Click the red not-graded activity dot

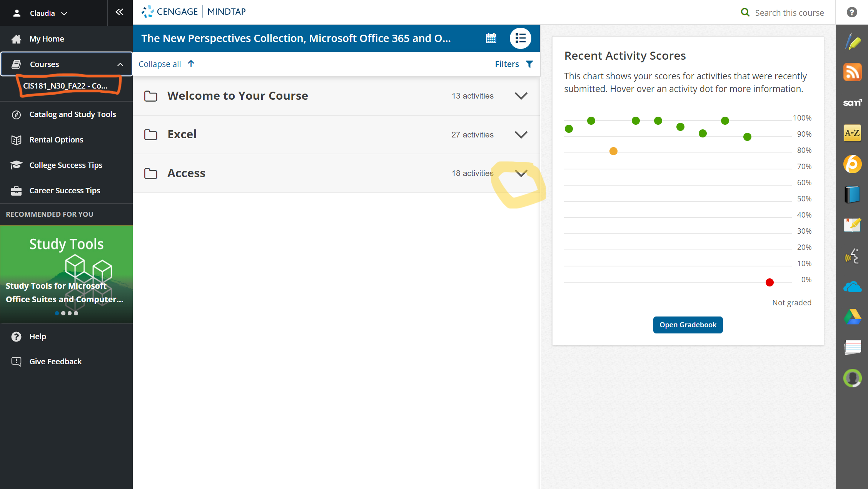tap(770, 283)
